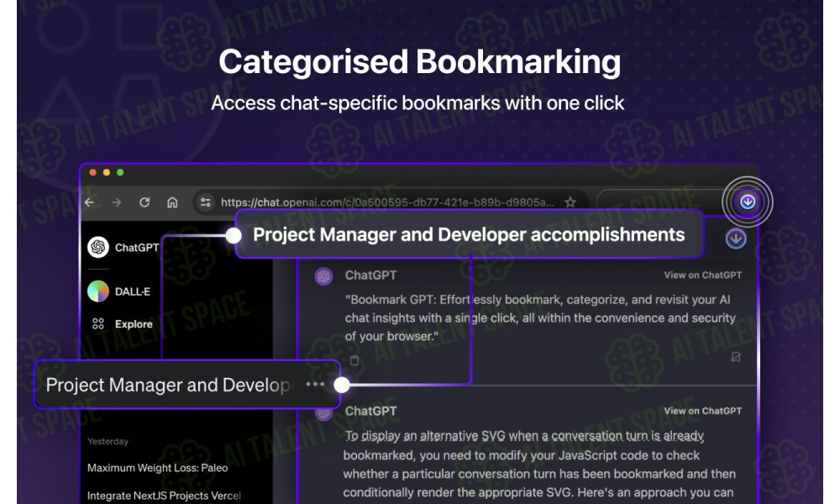This screenshot has height=504, width=840.
Task: Open Integrate NextJS Projects Vercel chat
Action: pos(164,496)
